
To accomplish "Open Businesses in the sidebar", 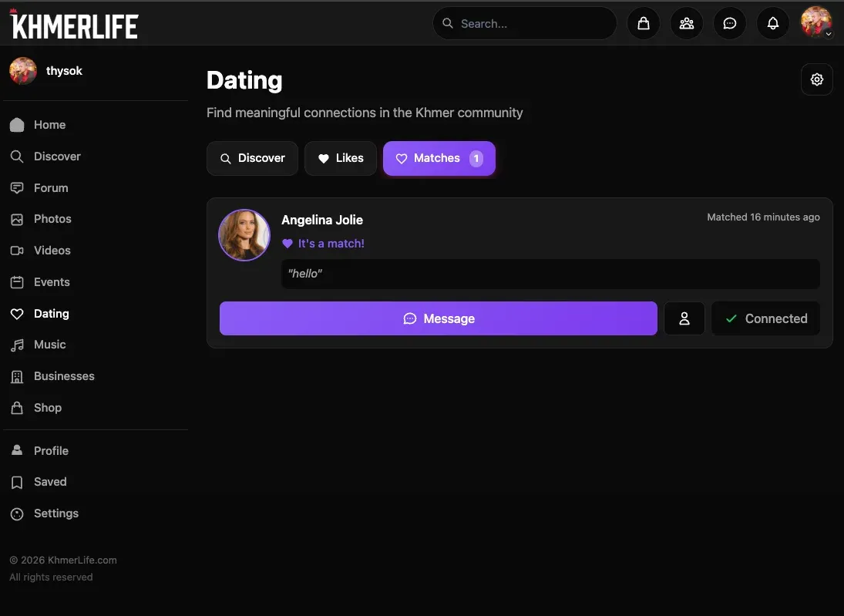I will click(64, 376).
